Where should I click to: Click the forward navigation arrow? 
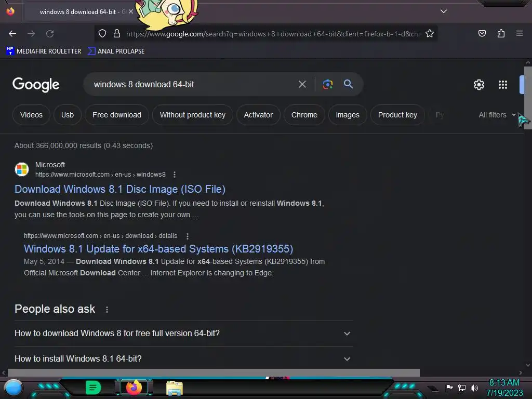31,34
